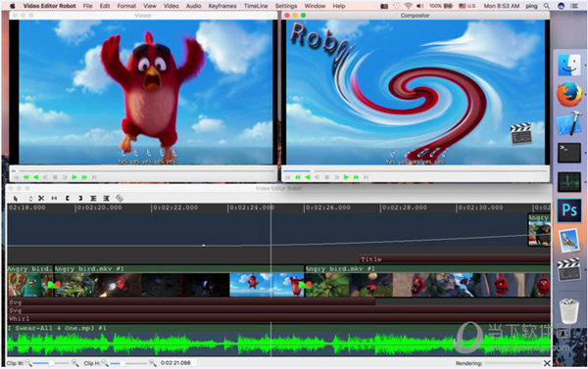The height and width of the screenshot is (369, 588).
Task: Open the Audio menu
Action: point(193,6)
